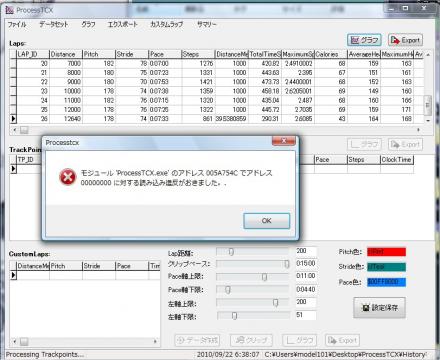Close the Processtcx error dialog
The height and width of the screenshot is (360, 440).
point(283,141)
